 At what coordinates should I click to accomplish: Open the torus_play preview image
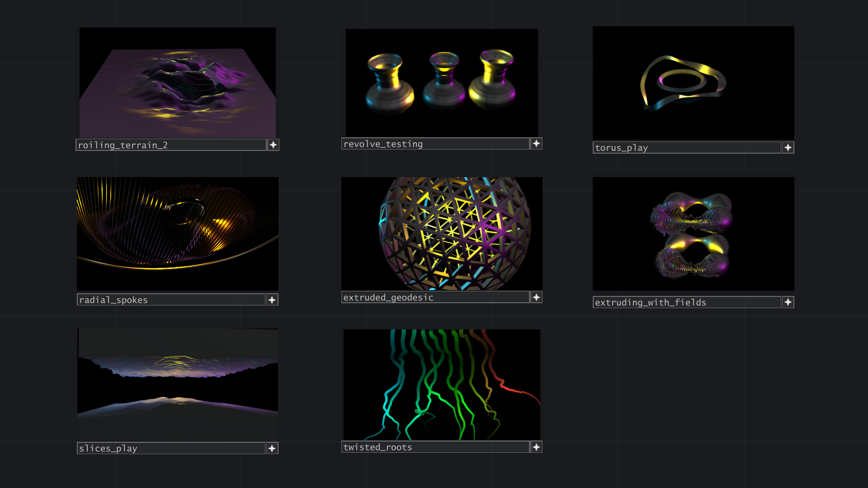click(x=693, y=83)
